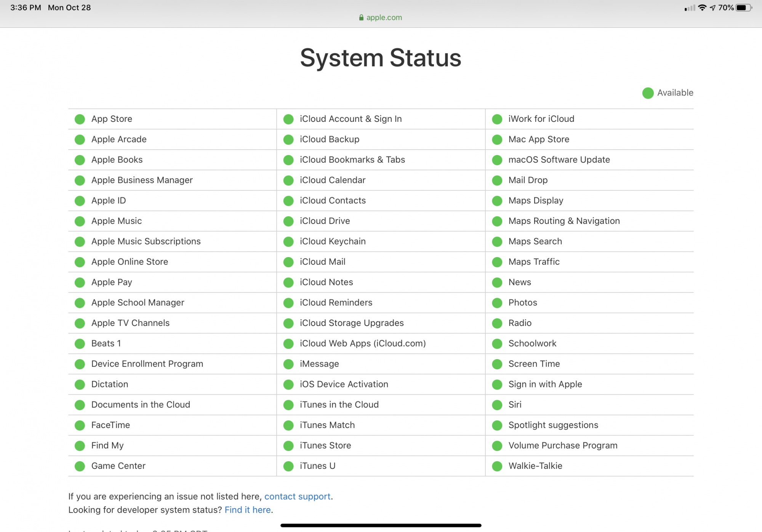762x532 pixels.
Task: Tap the Wi-Fi icon in status bar
Action: click(x=702, y=8)
